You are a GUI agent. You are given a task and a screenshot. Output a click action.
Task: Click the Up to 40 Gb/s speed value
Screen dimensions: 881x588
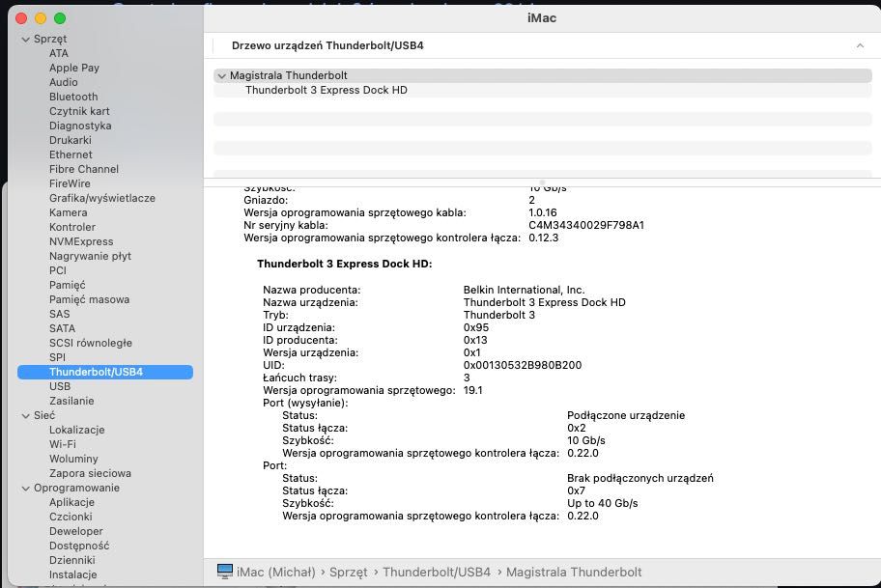603,503
